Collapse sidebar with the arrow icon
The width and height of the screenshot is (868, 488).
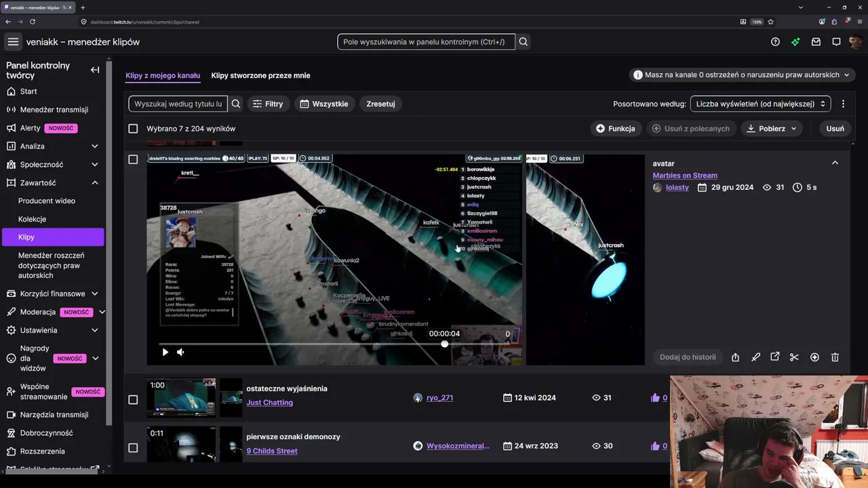tap(95, 70)
